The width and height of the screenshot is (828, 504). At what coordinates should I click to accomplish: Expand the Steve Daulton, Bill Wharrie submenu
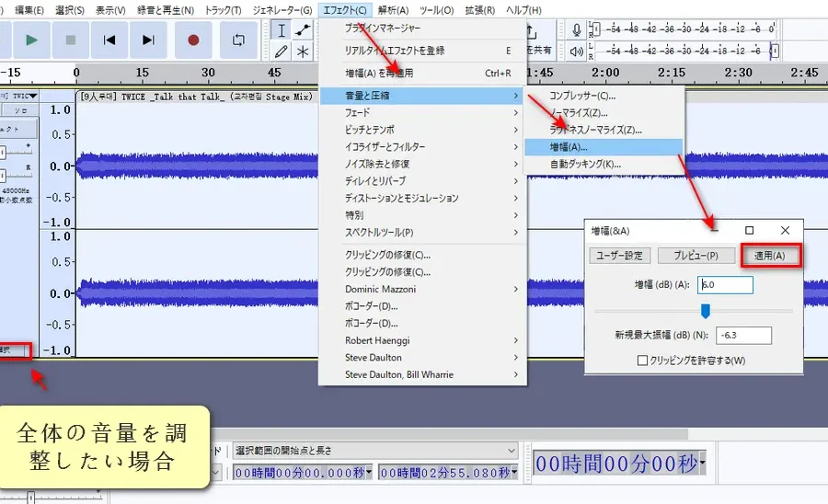click(422, 374)
